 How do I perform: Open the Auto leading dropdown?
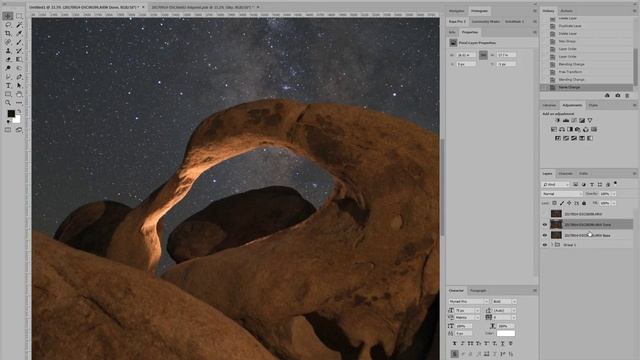pos(504,311)
